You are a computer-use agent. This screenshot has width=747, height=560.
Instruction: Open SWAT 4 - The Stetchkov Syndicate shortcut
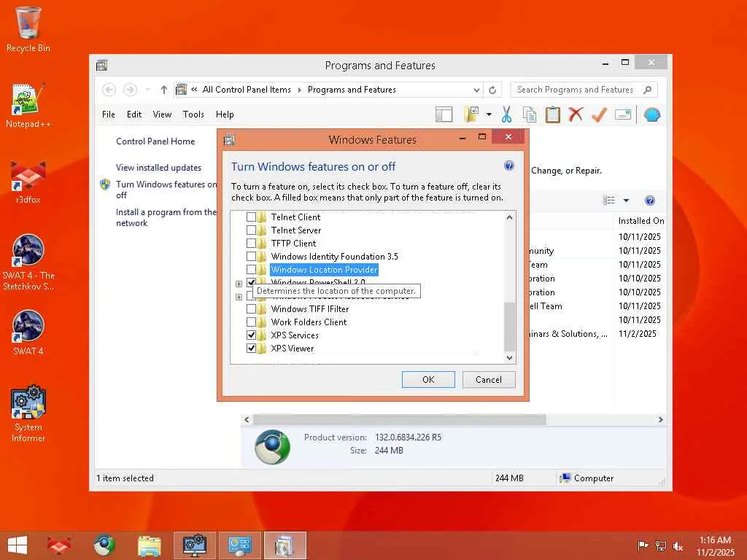pos(28,262)
